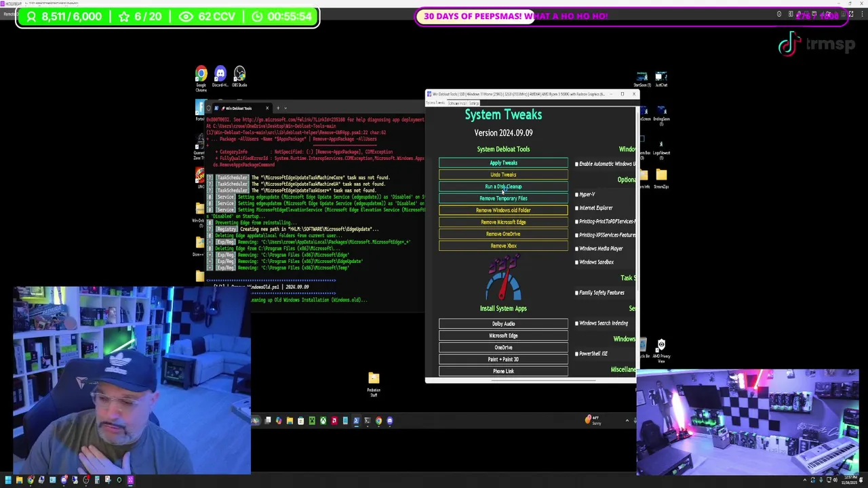
Task: Install Dolby Audio system app
Action: click(x=503, y=324)
